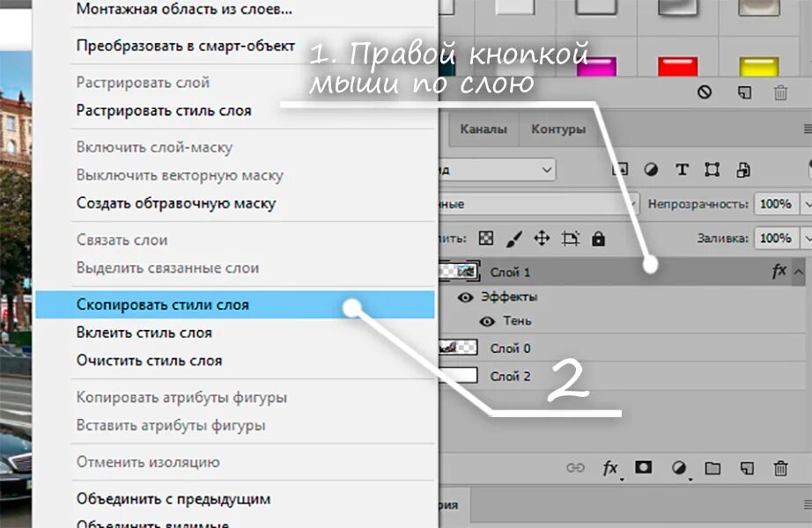Filter layers by type (T) icon
Image resolution: width=812 pixels, height=528 pixels.
pyautogui.click(x=682, y=169)
